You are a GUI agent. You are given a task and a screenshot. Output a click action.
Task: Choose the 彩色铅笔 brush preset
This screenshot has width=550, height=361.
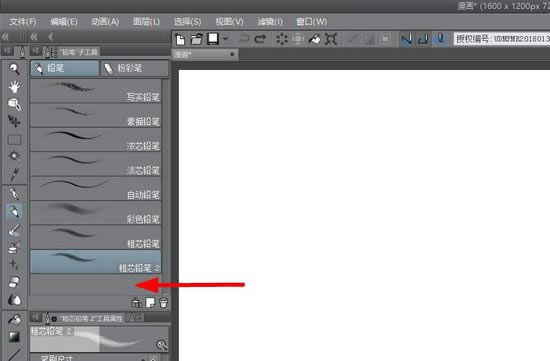pos(95,213)
